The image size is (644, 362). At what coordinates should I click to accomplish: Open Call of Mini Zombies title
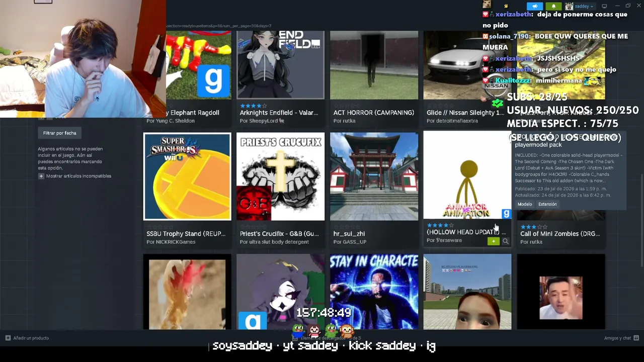(560, 234)
